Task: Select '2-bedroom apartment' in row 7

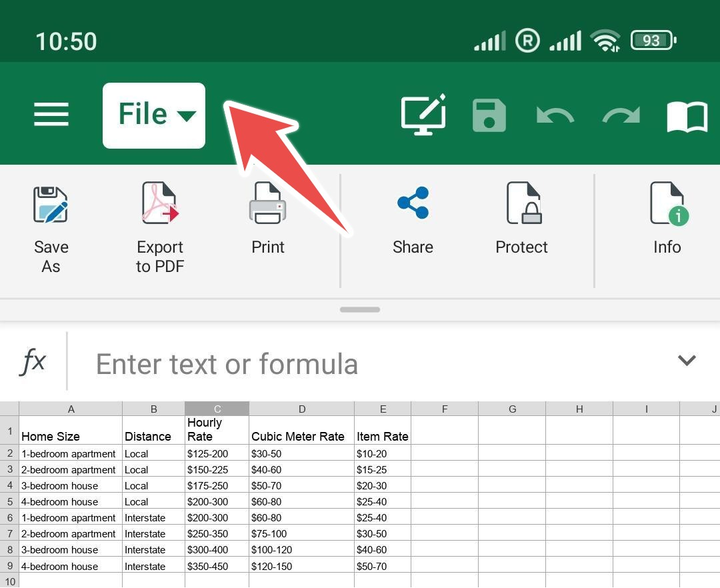Action: 71,533
